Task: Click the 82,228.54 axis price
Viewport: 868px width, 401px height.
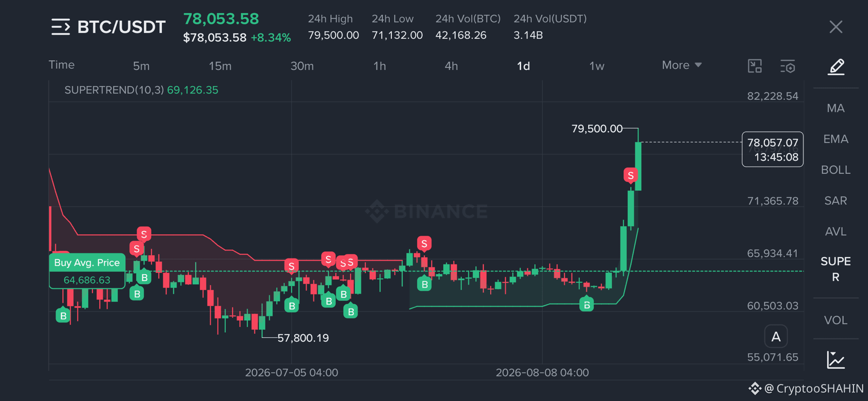Action: click(x=773, y=96)
